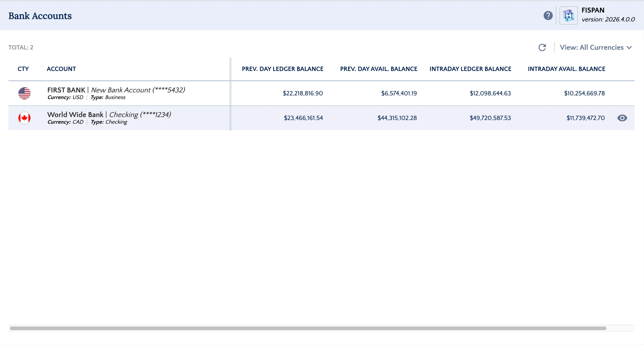Click the ACCOUNT column header

[61, 69]
